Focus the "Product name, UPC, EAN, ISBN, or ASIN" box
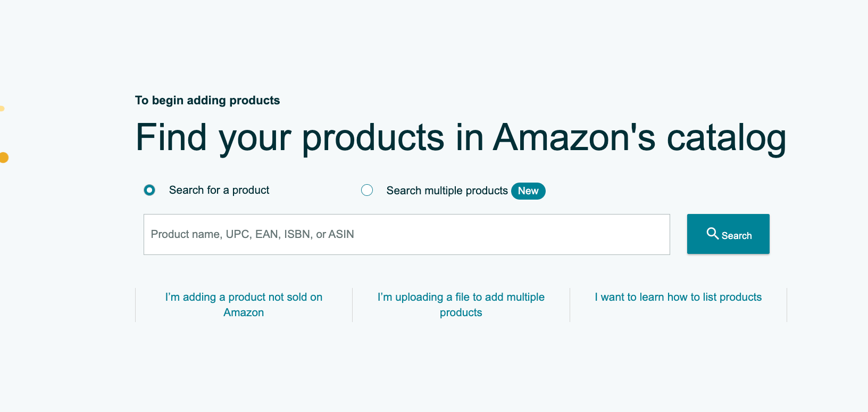This screenshot has height=412, width=868. pos(407,234)
